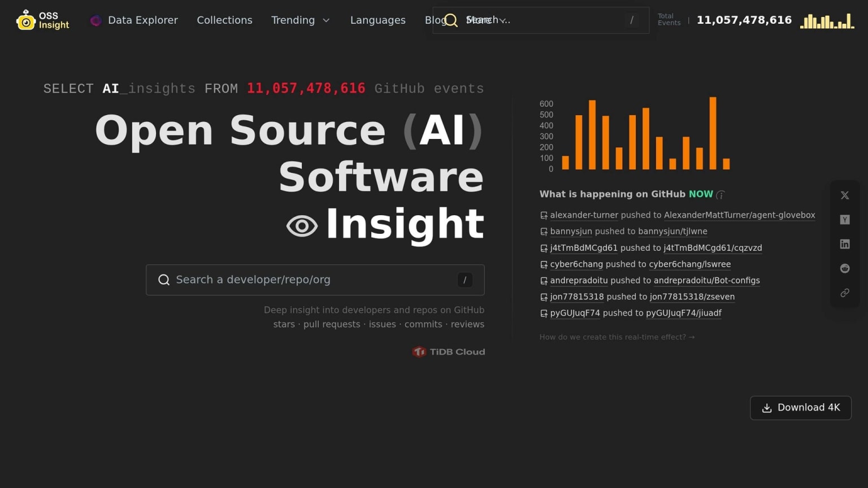This screenshot has height=488, width=868.
Task: Click the Data Explorer purple icon
Action: click(96, 20)
